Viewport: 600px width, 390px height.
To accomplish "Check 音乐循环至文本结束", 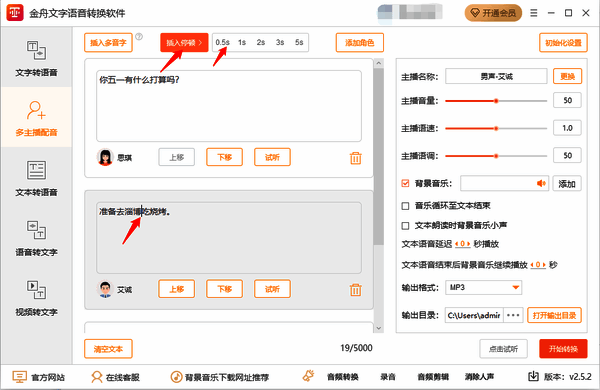I will 405,206.
